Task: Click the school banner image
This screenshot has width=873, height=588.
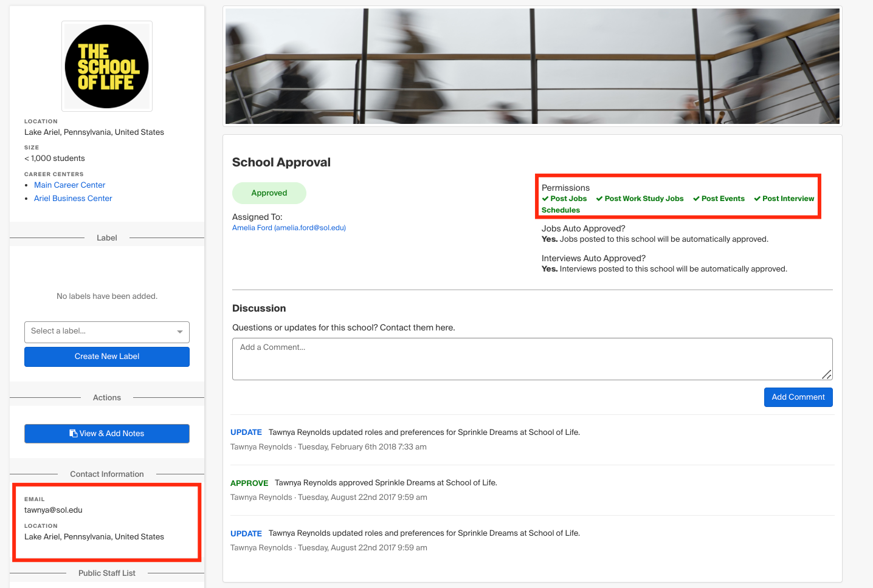Action: tap(532, 66)
